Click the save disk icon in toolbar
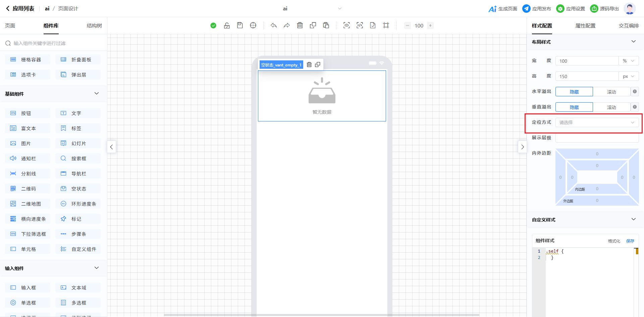The image size is (644, 317). tap(240, 25)
